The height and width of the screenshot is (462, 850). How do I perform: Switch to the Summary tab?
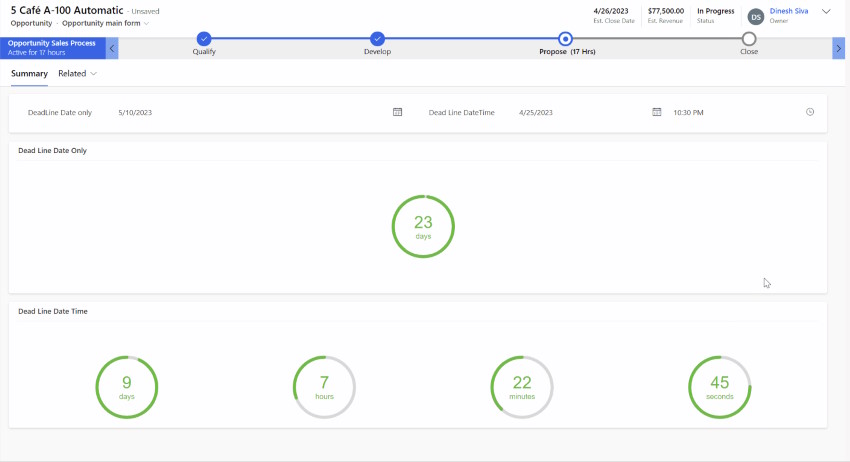pos(29,74)
